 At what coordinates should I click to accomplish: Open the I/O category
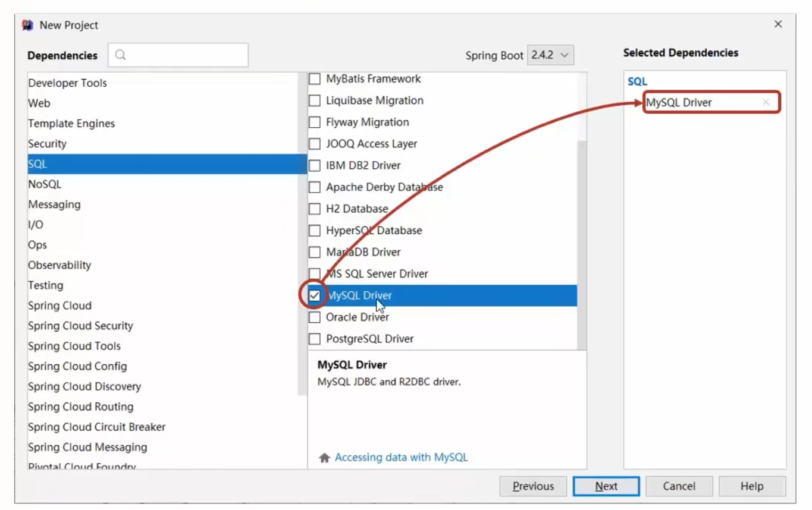tap(167, 225)
